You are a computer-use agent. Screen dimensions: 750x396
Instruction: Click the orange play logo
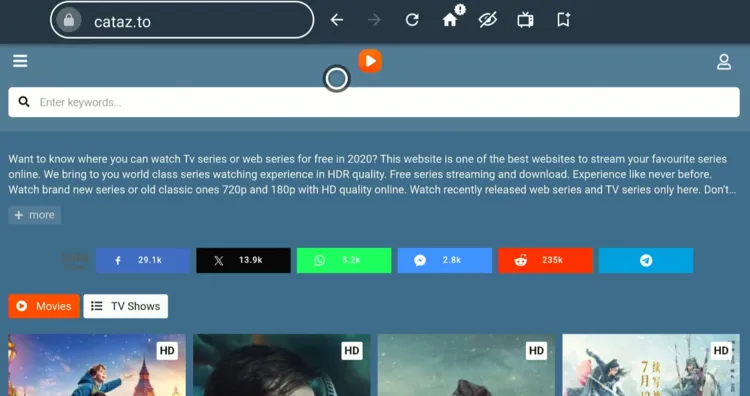(x=370, y=61)
